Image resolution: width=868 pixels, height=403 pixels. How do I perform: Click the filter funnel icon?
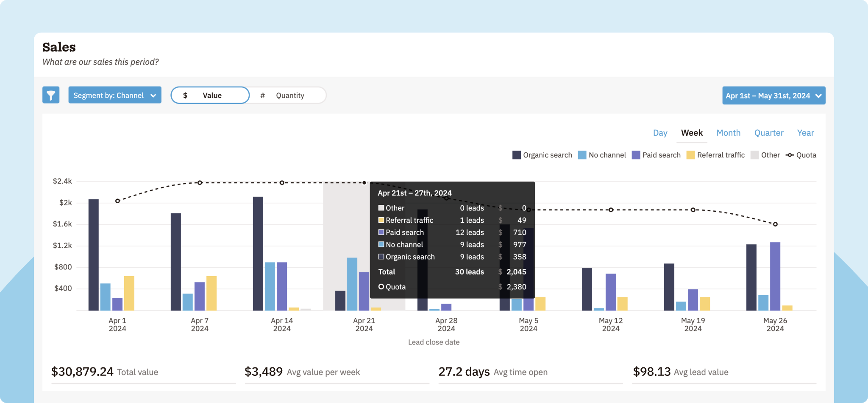[51, 95]
